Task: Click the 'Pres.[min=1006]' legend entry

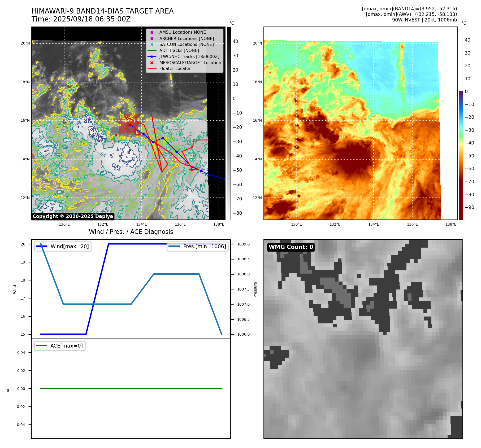Action: (198, 246)
